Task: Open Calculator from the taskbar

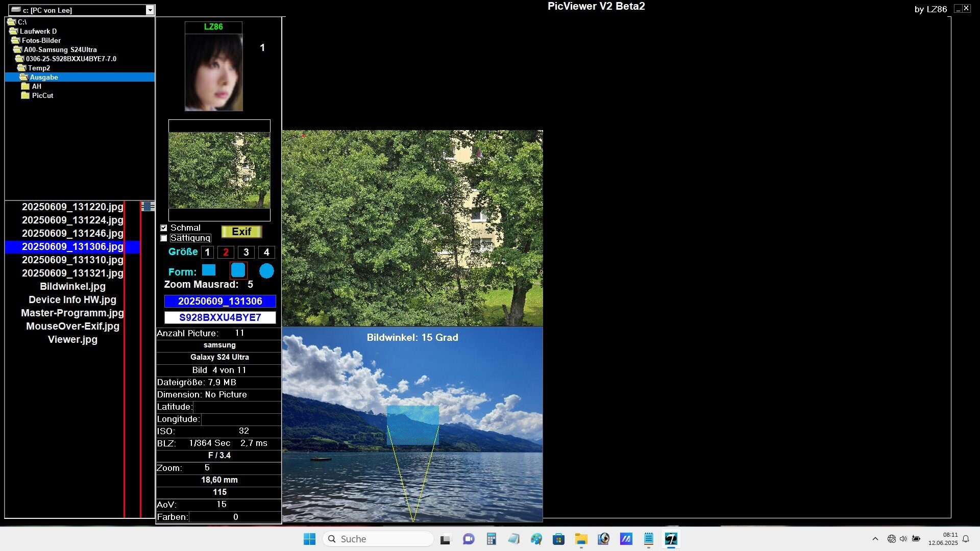Action: tap(491, 539)
